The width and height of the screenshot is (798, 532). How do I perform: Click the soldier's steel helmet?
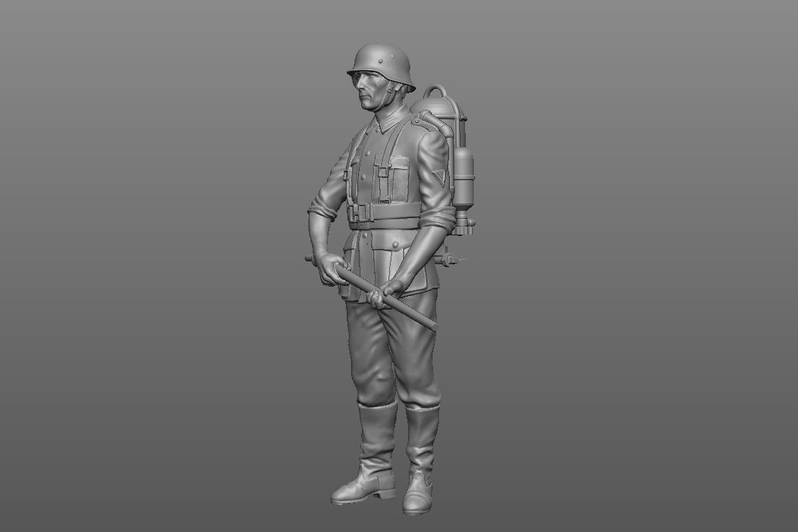(x=381, y=62)
